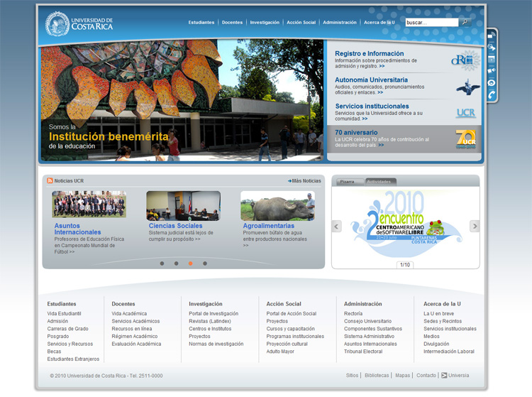Go to the next Pizarra slide
The image size is (532, 397).
point(475,226)
